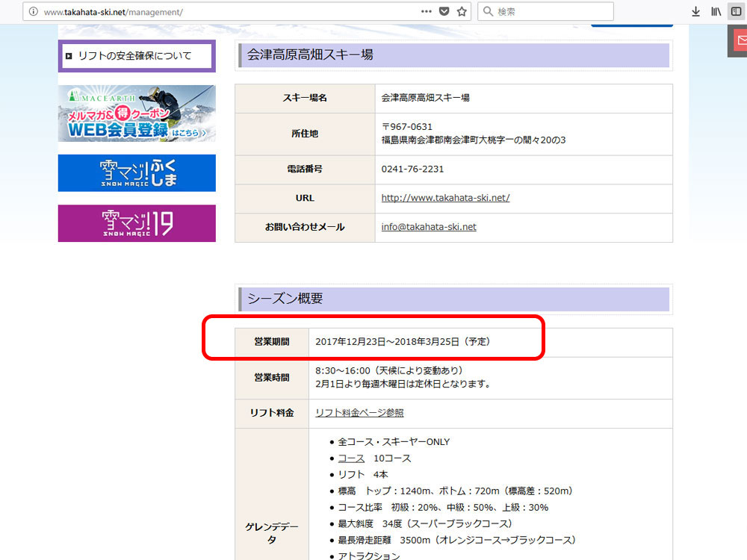Bookmark this page with the star icon
Viewport: 747px width, 560px height.
click(462, 12)
